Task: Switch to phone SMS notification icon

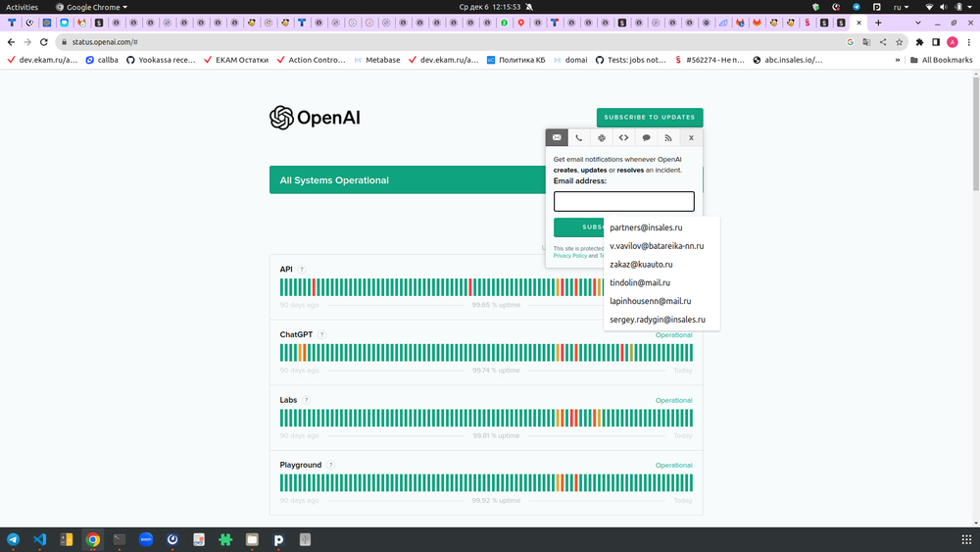Action: point(579,138)
